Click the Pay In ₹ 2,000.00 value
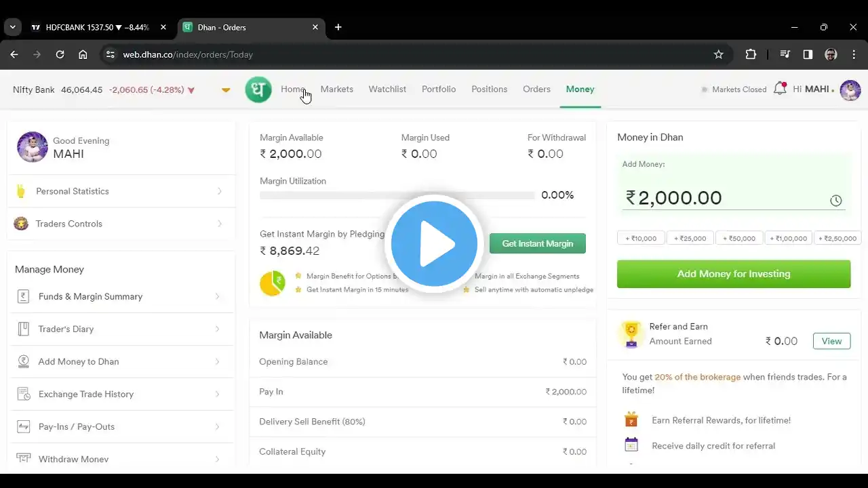 [x=566, y=392]
